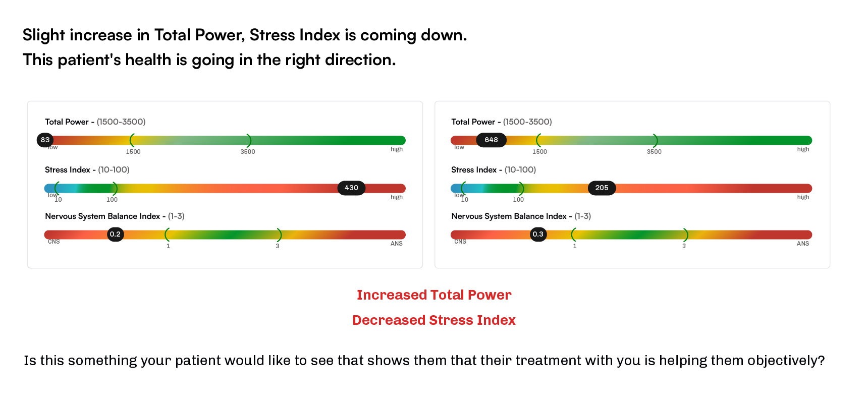Screen dimensions: 868x404
Task: Click the 0.2 Nervous System Balance marker
Action: point(116,234)
